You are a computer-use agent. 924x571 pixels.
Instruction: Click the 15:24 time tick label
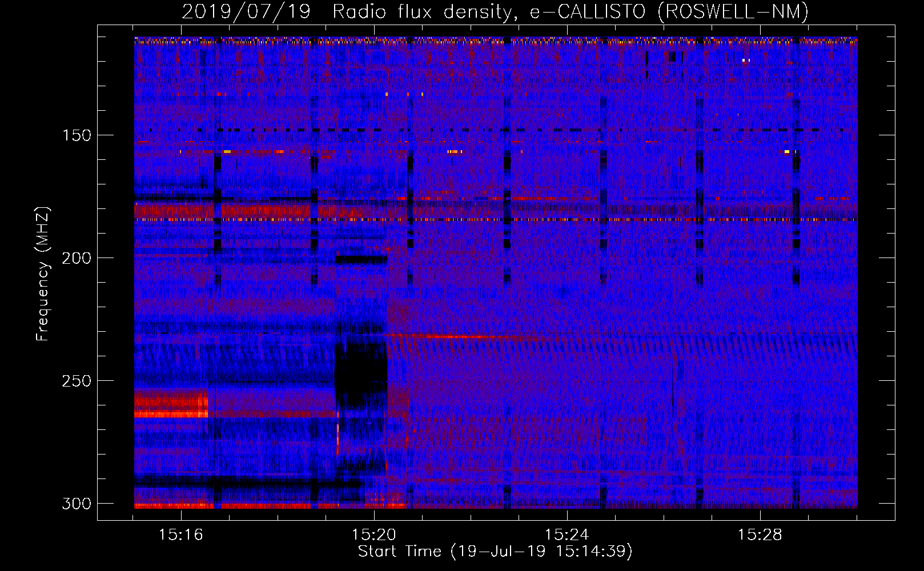click(567, 535)
